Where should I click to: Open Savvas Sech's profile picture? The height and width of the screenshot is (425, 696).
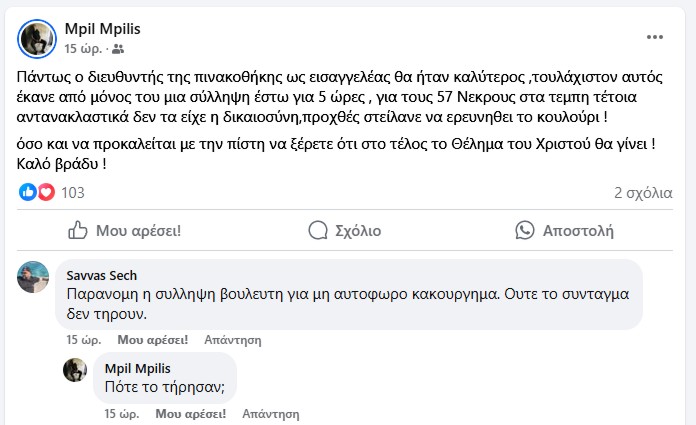[x=33, y=277]
